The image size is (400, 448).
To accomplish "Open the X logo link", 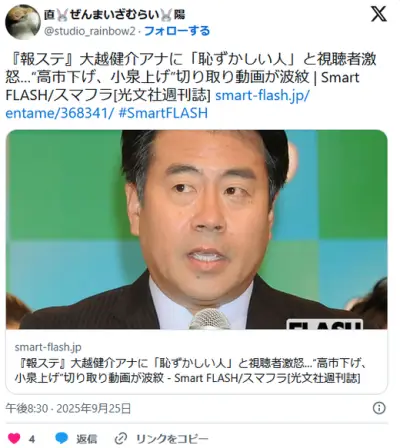I will (x=379, y=14).
